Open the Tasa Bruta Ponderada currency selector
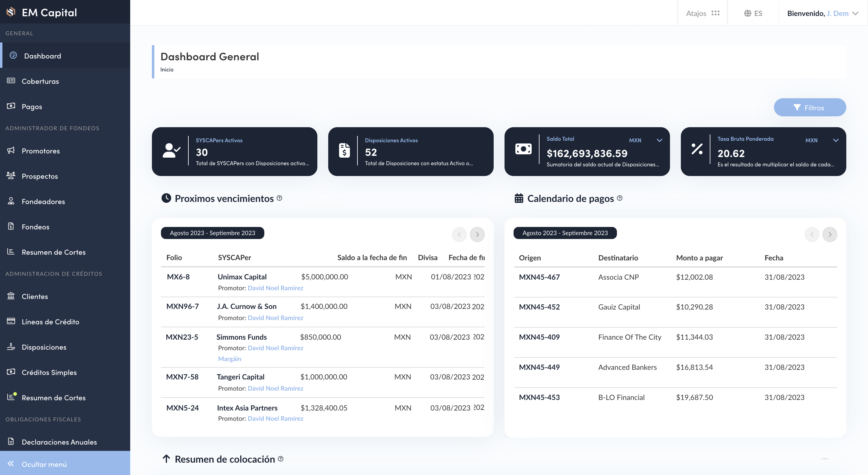This screenshot has height=475, width=868. point(835,140)
